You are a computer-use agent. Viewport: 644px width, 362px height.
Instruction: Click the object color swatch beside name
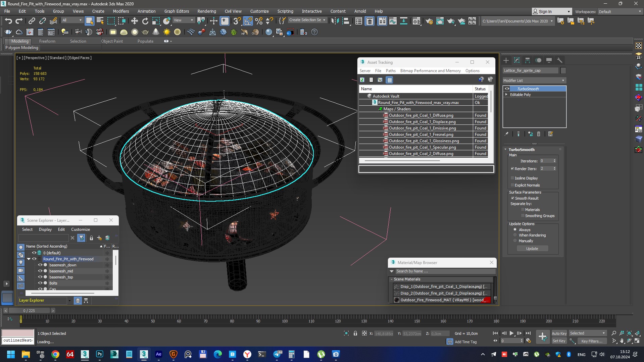pos(563,70)
